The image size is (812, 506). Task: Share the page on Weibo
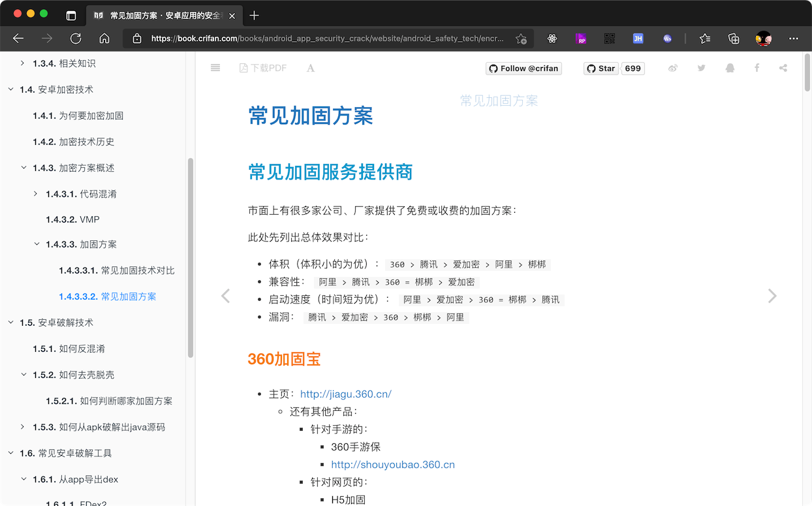pyautogui.click(x=673, y=68)
